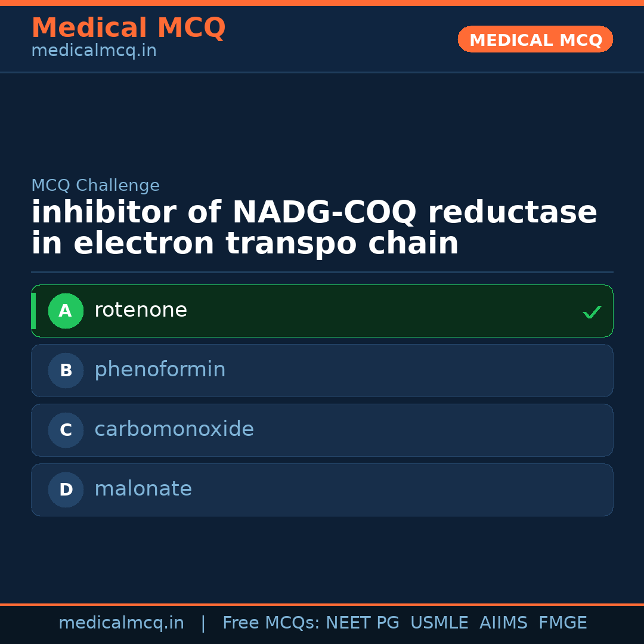Pick the carbomonoxide answer text
The image size is (644, 644).
(x=174, y=429)
